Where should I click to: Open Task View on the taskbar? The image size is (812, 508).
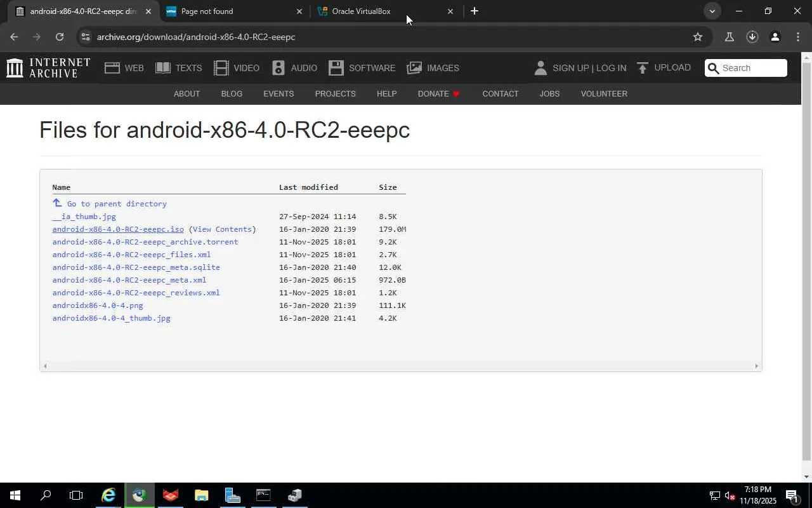[x=76, y=495]
